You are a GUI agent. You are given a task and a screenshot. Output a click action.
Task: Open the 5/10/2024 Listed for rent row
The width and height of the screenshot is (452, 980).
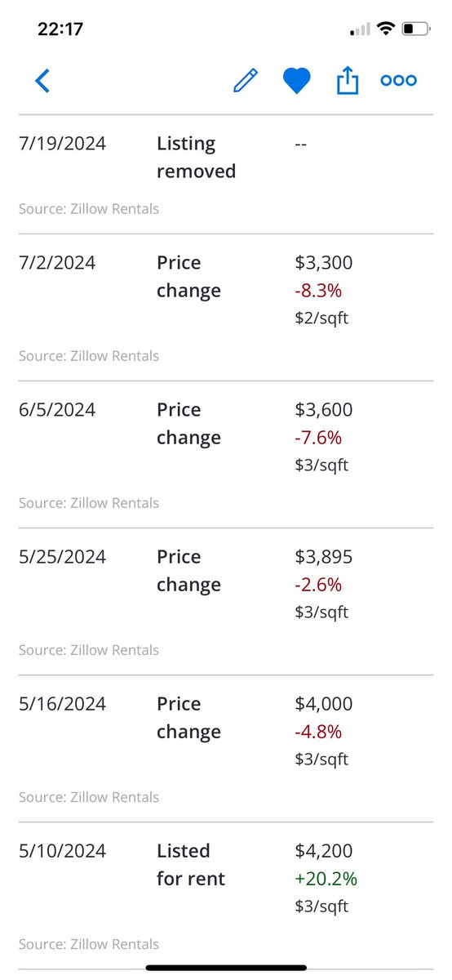[x=226, y=895]
